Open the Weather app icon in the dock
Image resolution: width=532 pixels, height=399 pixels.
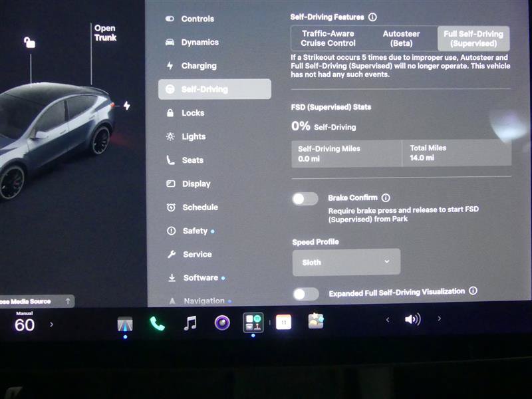316,321
